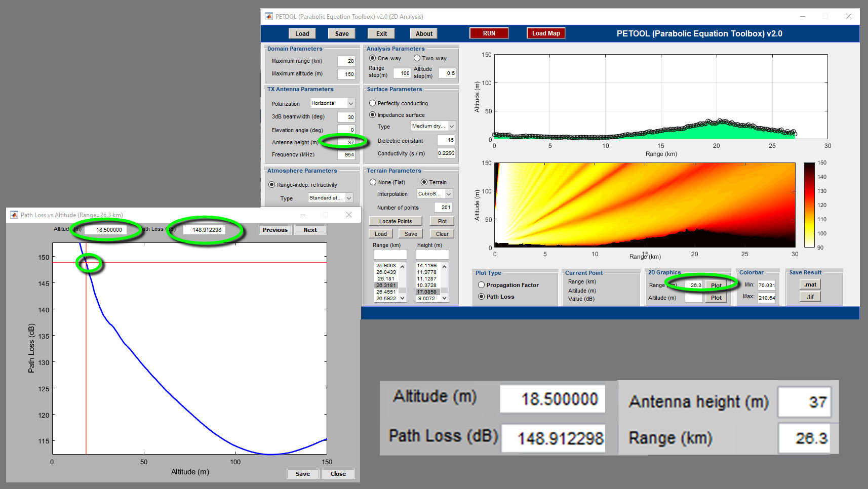The width and height of the screenshot is (868, 489).
Task: Open surface Type Medium dry dropdown
Action: [x=433, y=126]
